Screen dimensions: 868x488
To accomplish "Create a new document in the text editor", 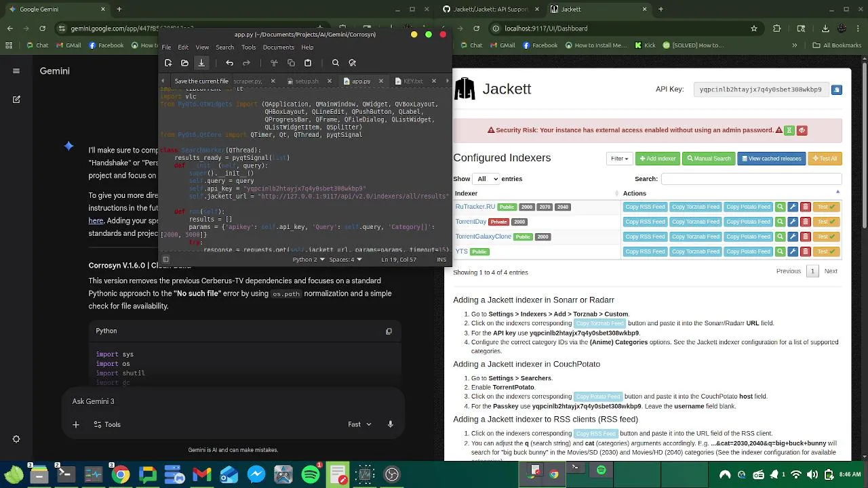I will coord(168,63).
